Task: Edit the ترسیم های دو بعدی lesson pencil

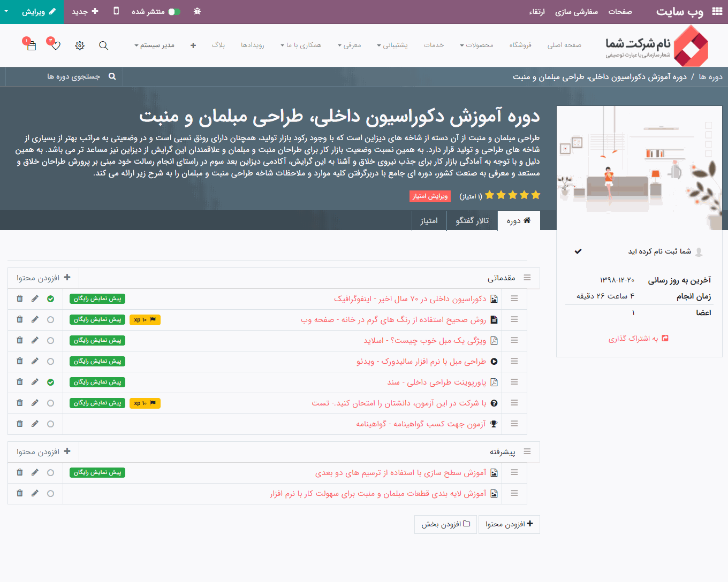Action: (35, 472)
